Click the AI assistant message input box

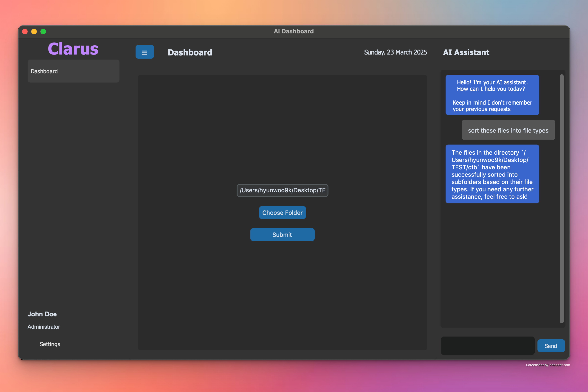click(488, 345)
